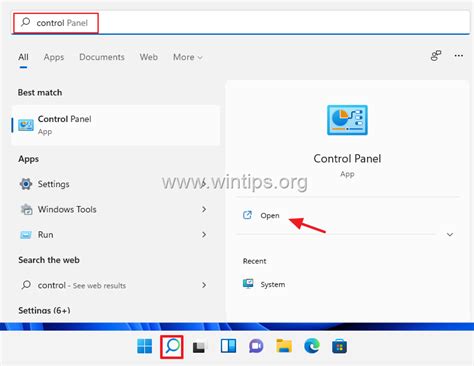
Task: Open the Search icon on the taskbar
Action: [x=172, y=346]
